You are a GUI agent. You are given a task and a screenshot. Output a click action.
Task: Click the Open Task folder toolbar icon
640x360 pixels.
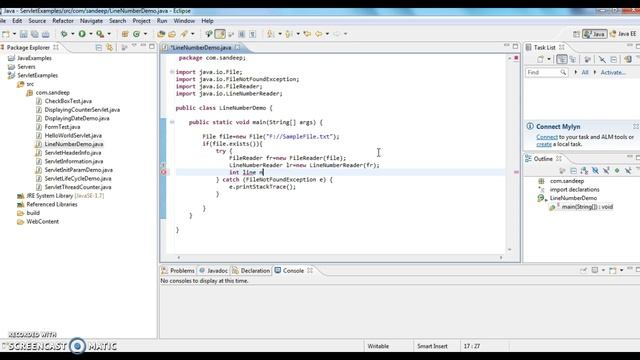point(172,34)
